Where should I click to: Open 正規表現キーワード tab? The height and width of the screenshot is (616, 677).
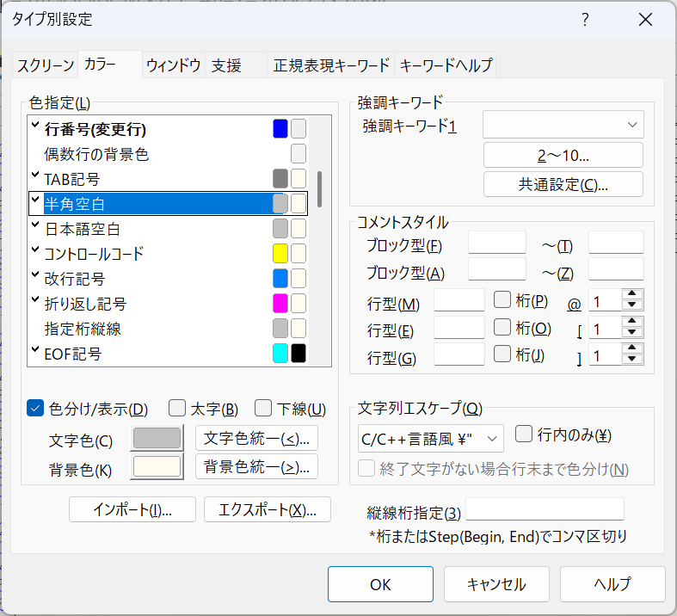pyautogui.click(x=331, y=65)
